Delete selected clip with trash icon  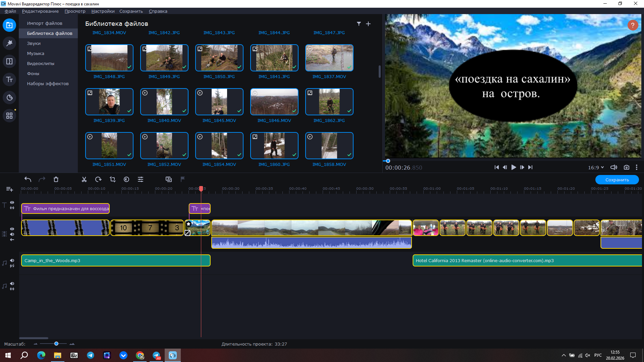click(56, 180)
